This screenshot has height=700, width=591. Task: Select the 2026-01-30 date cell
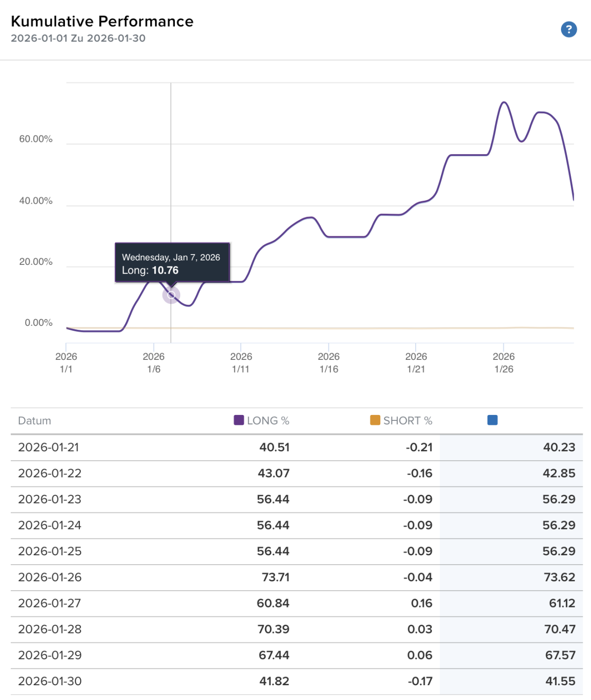pos(50,682)
